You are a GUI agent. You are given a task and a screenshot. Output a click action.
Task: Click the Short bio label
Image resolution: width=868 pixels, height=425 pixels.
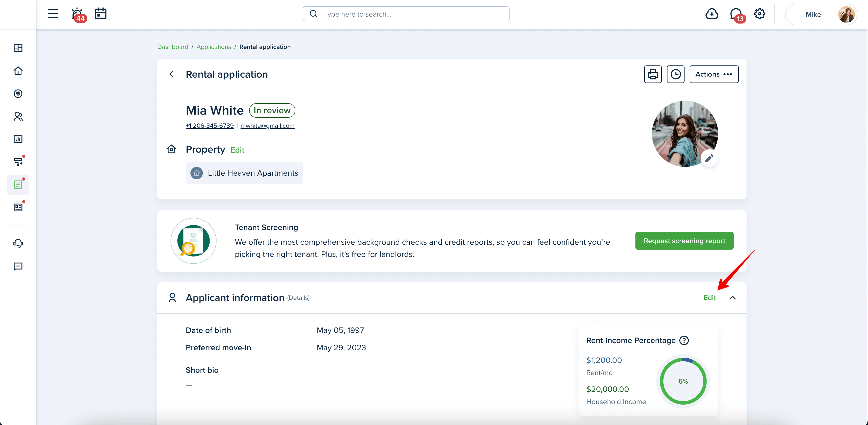[202, 370]
